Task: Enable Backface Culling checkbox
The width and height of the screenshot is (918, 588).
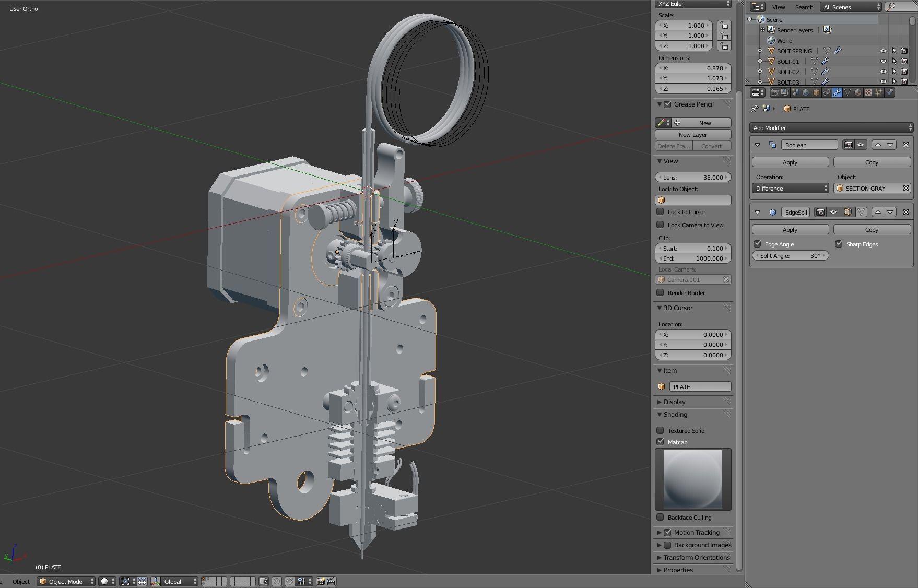Action: pos(660,517)
